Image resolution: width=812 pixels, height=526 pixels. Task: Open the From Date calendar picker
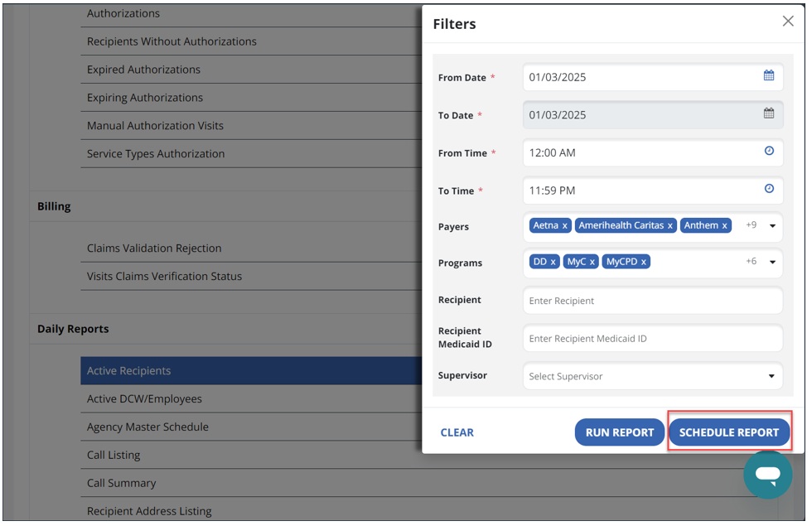coord(768,76)
